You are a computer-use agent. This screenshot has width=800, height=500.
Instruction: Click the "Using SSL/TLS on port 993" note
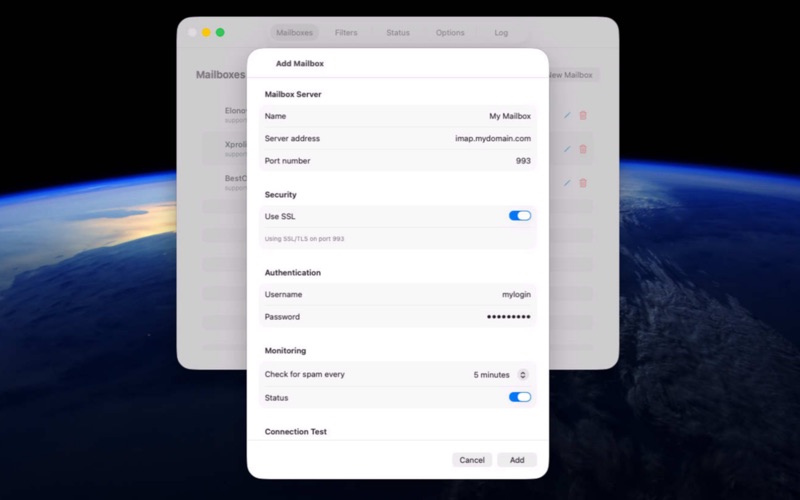305,239
